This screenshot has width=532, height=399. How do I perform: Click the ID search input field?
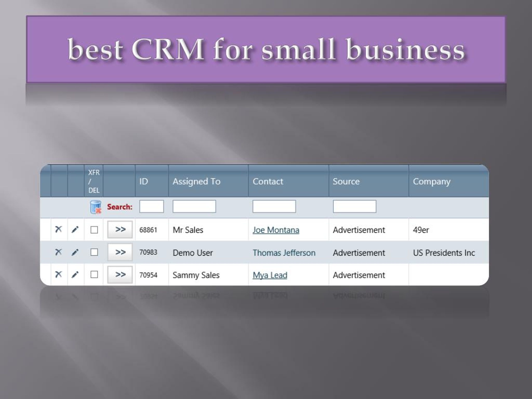pos(151,207)
